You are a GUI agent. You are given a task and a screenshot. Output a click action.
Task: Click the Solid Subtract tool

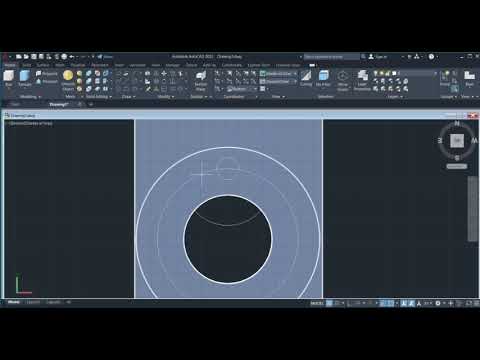point(89,81)
